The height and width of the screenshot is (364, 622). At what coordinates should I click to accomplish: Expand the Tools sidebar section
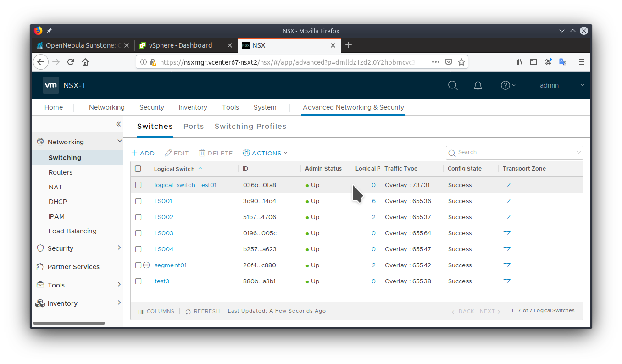point(119,284)
